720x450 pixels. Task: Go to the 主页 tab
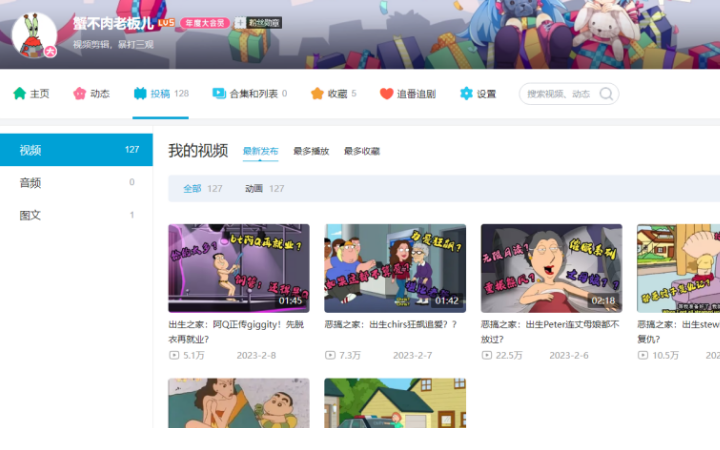pyautogui.click(x=31, y=94)
